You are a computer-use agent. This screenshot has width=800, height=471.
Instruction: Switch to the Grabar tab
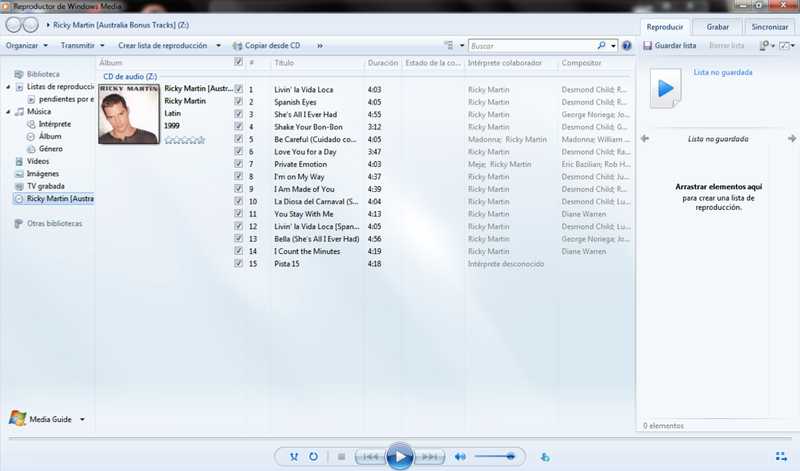(717, 27)
